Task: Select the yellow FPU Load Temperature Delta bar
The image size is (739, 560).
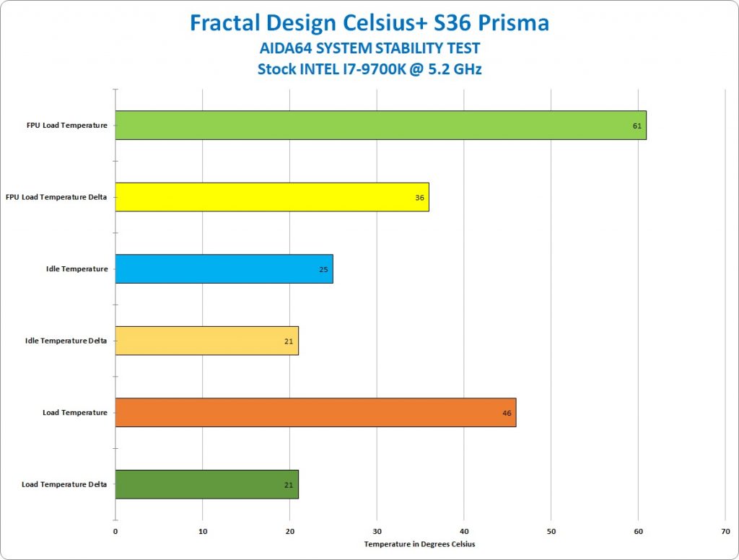Action: coord(272,197)
